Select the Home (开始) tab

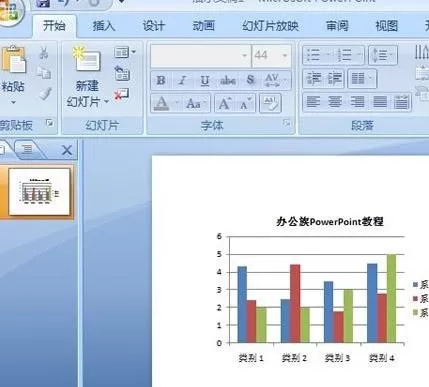[x=54, y=26]
